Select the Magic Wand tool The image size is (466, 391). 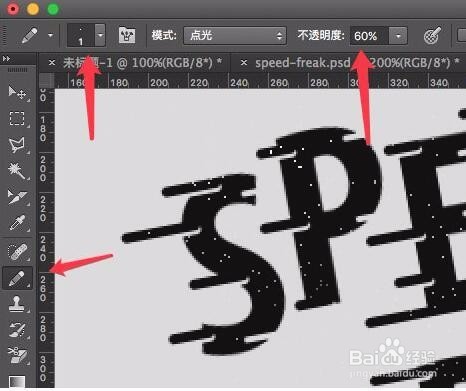[x=17, y=171]
